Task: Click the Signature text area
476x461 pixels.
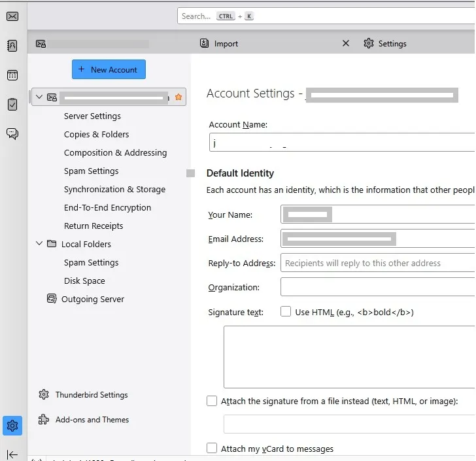Action: 349,357
